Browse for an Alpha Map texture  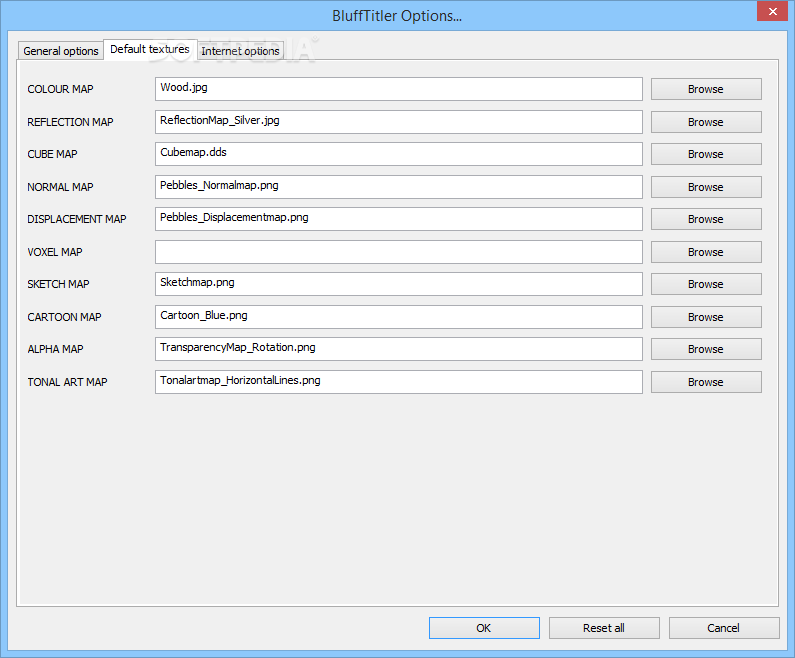706,349
